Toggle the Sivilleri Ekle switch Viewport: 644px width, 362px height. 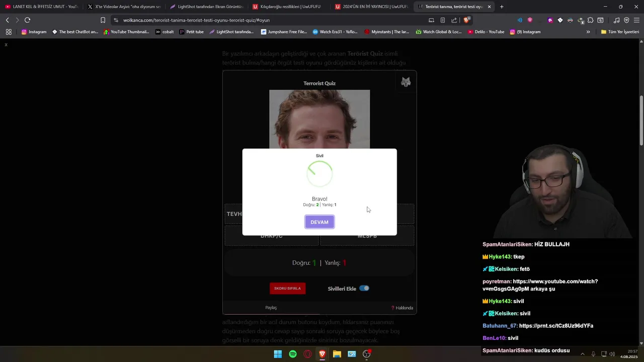click(x=364, y=288)
